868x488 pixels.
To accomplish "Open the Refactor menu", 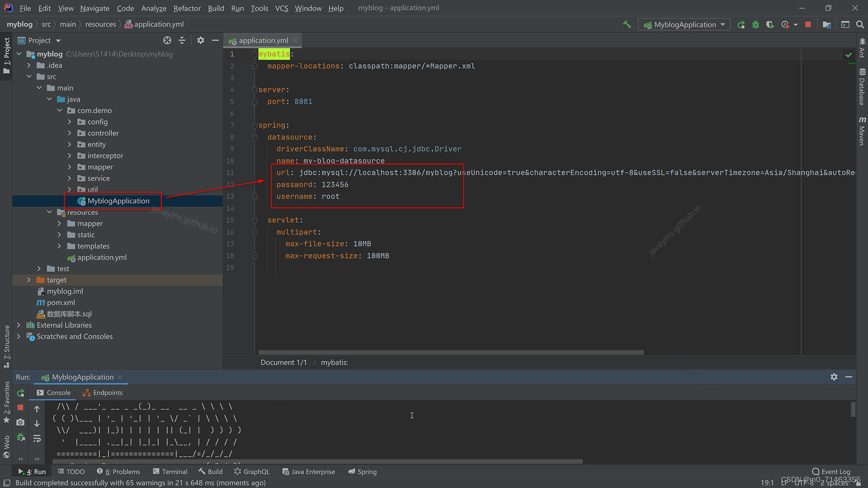I will click(187, 8).
